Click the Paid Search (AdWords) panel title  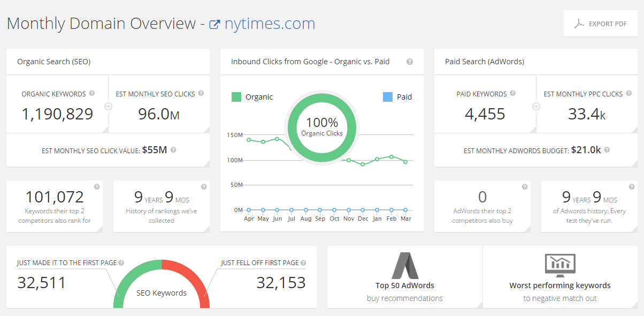pos(485,62)
